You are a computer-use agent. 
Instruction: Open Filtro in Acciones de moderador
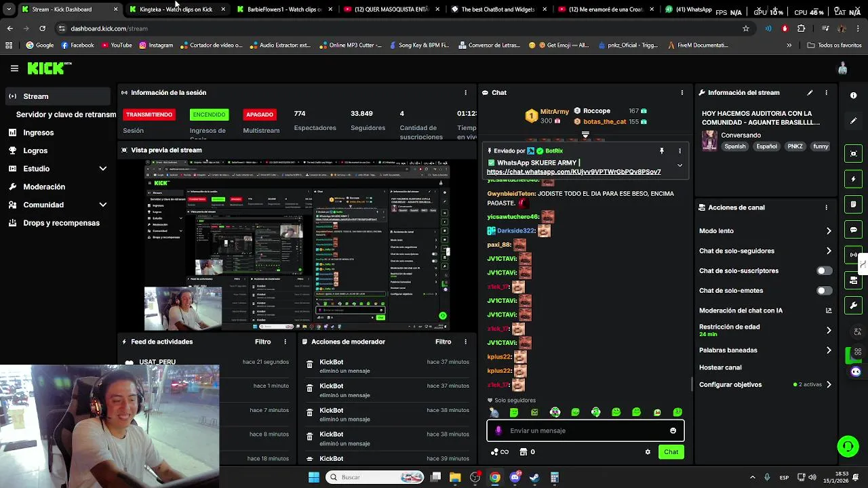pyautogui.click(x=443, y=342)
